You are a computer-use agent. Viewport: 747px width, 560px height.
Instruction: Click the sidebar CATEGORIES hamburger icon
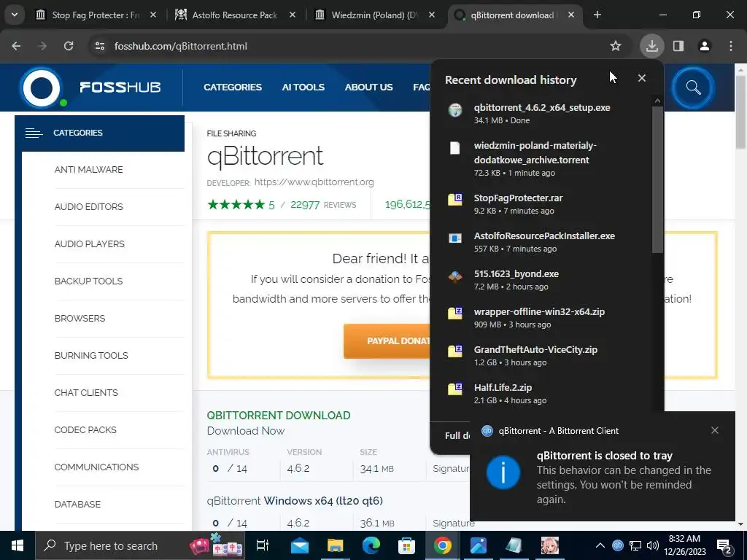34,133
